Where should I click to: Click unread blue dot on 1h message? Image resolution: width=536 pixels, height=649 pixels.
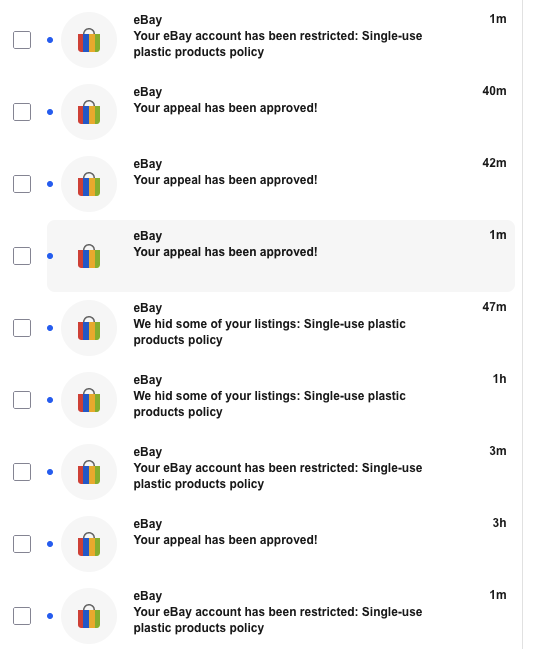tap(50, 400)
